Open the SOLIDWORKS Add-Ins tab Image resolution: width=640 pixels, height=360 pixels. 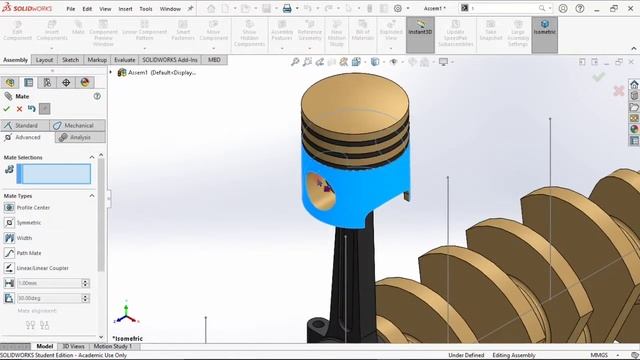(170, 60)
